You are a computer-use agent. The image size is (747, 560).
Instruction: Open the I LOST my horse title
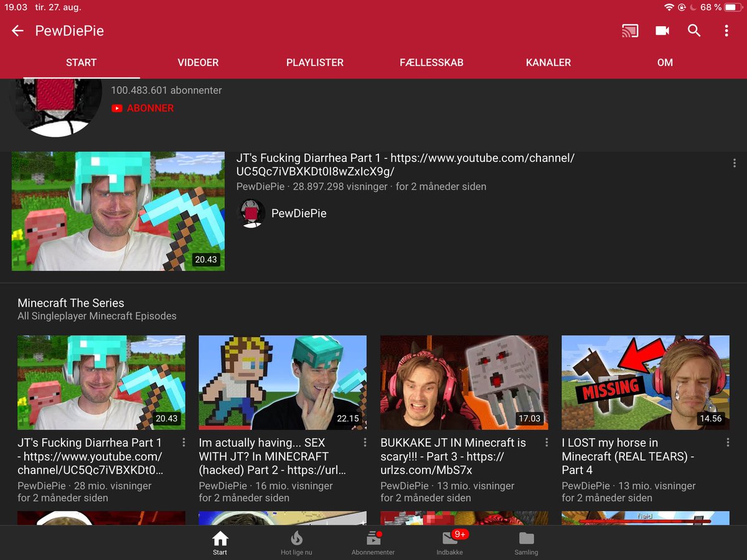click(x=628, y=456)
